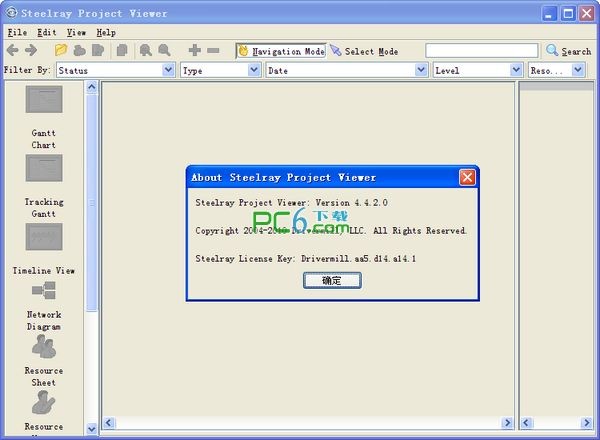Viewport: 600px width, 440px height.
Task: Open the File menu
Action: coord(17,33)
